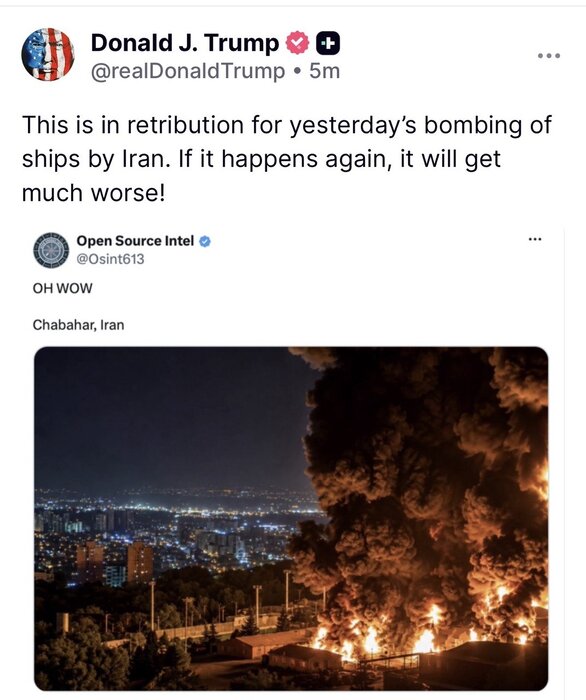Open the @realDonaldTrump handle link

click(187, 71)
